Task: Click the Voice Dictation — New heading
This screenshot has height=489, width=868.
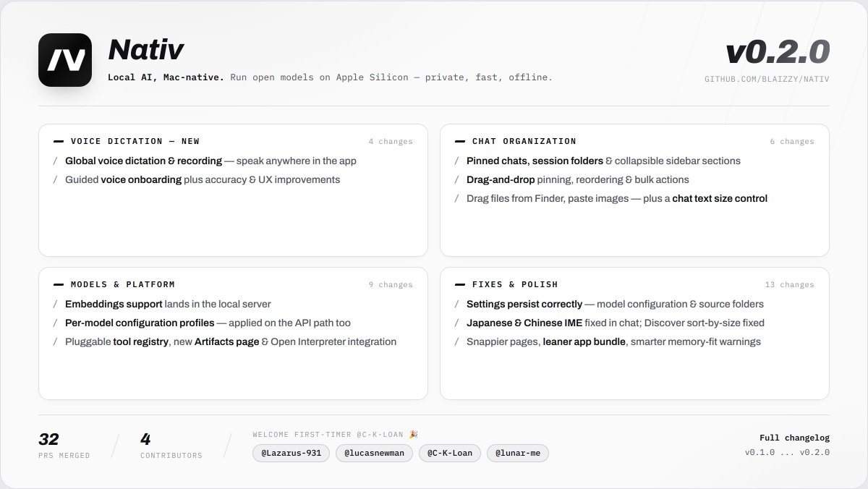Action: pos(135,141)
